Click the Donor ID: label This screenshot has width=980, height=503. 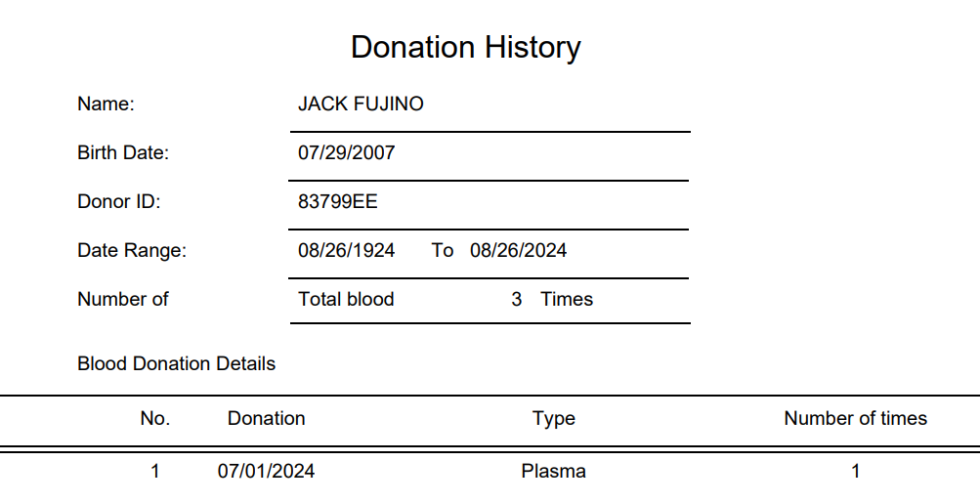pos(118,201)
